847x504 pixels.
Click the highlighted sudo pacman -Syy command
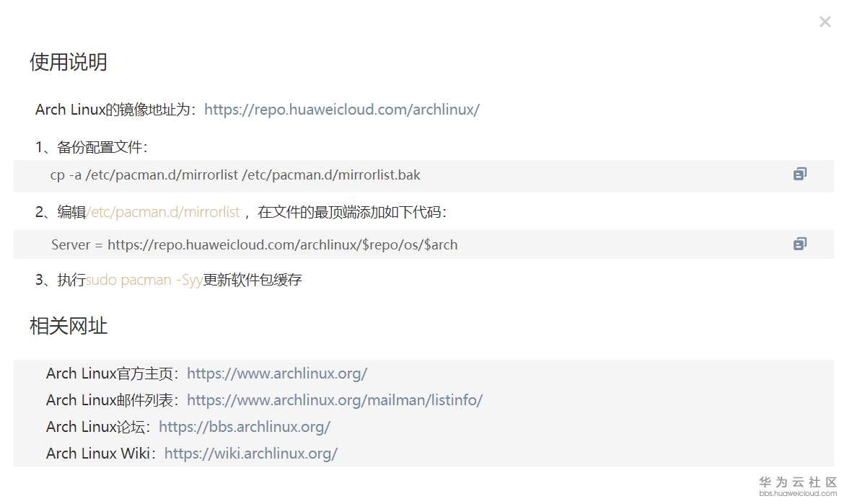[144, 280]
